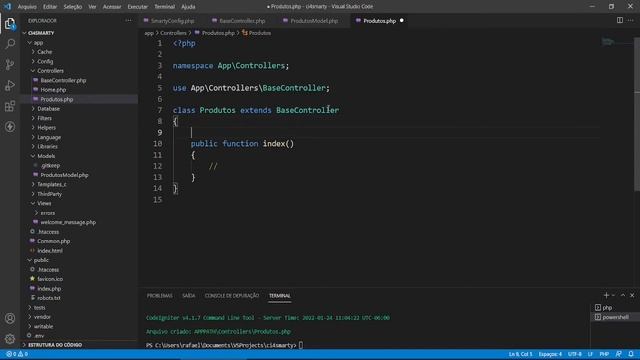This screenshot has height=360, width=640.
Task: Open the Accounts menu icon
Action: [10, 318]
